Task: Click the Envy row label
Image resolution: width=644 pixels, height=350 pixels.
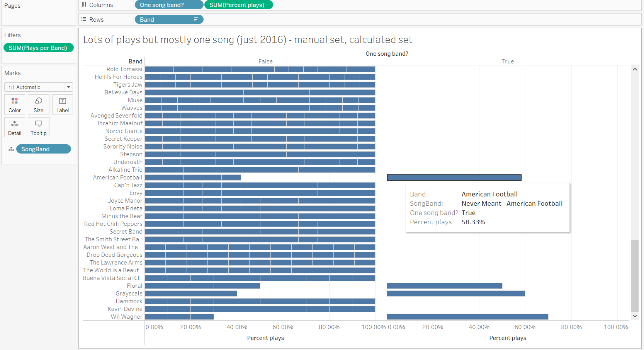Action: tap(136, 193)
